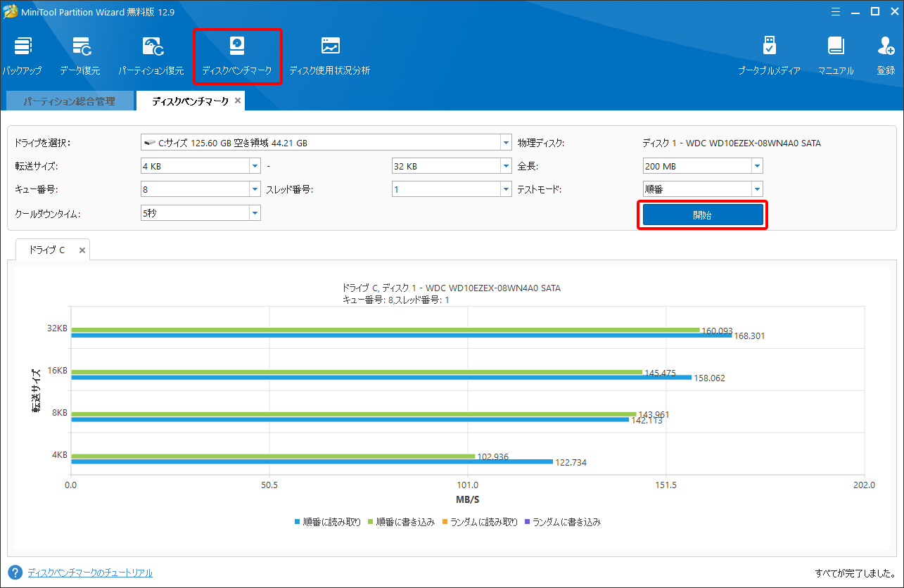Close the ディスクベンチマーク tab
The width and height of the screenshot is (904, 588).
click(x=238, y=101)
